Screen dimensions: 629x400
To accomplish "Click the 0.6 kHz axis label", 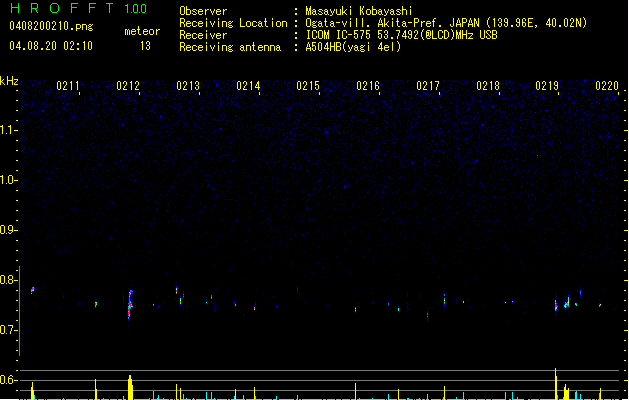I will point(9,380).
